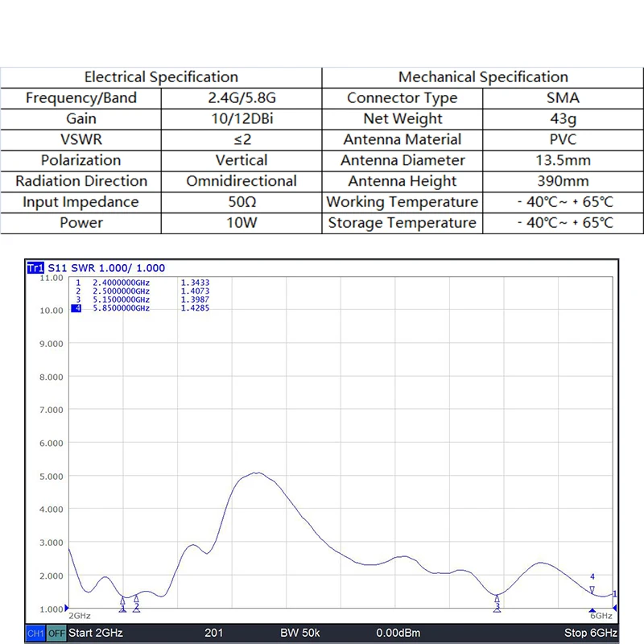644x644 pixels.
Task: Select the CH1 channel indicator
Action: click(x=35, y=634)
